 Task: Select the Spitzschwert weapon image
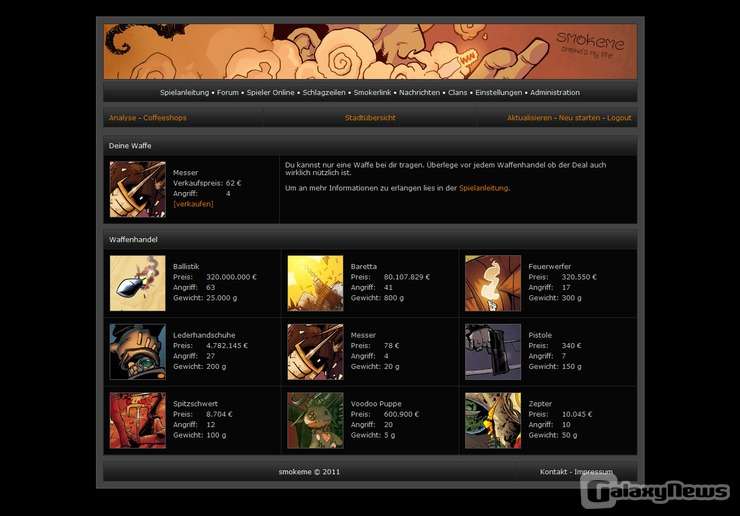point(137,420)
